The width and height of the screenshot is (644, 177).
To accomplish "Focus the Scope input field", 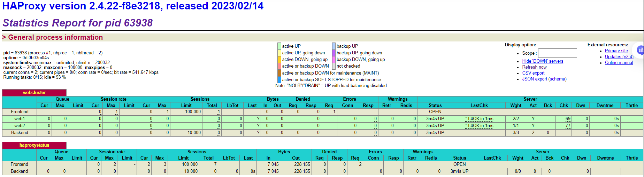I will pos(557,53).
